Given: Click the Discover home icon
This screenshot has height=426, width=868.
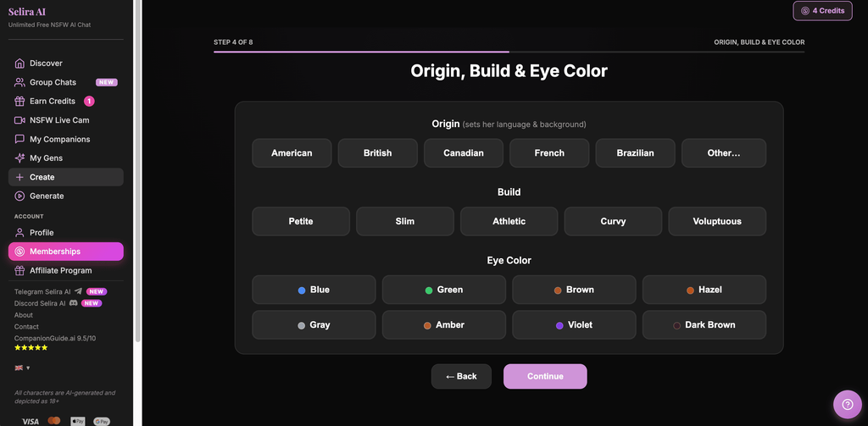Looking at the screenshot, I should point(20,63).
